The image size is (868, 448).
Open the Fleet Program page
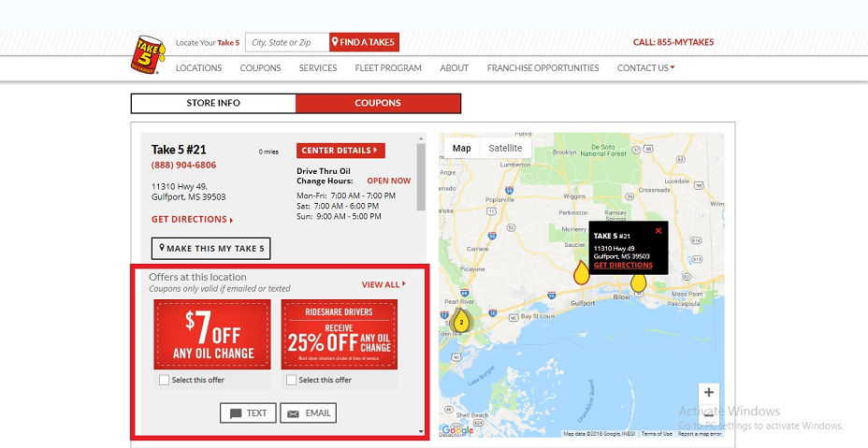pos(388,67)
